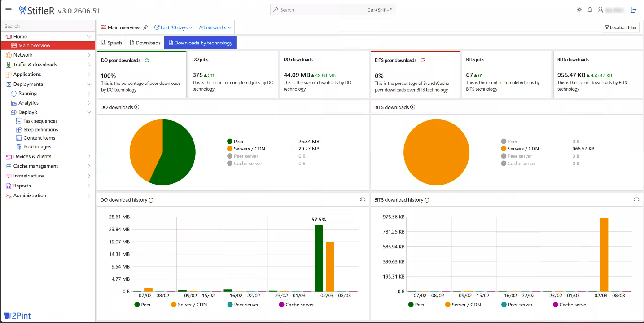Collapse the DeployR chevron
This screenshot has height=323, width=644.
click(x=89, y=112)
